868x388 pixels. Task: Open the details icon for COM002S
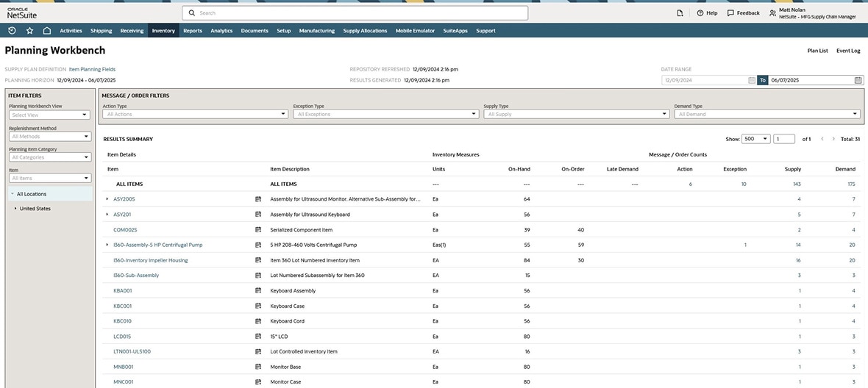click(258, 230)
